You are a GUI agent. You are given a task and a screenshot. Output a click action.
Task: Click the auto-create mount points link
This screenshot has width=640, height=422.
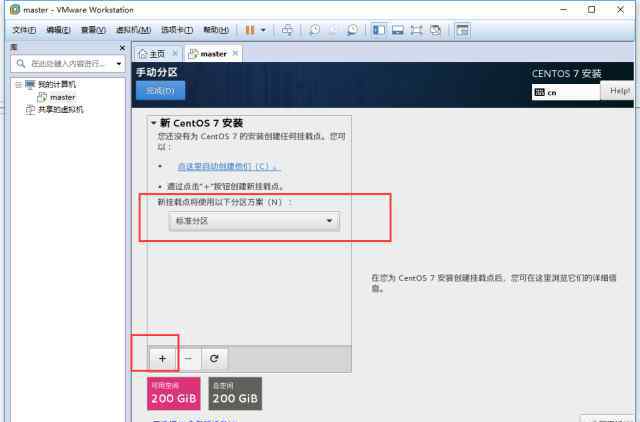[x=229, y=166]
